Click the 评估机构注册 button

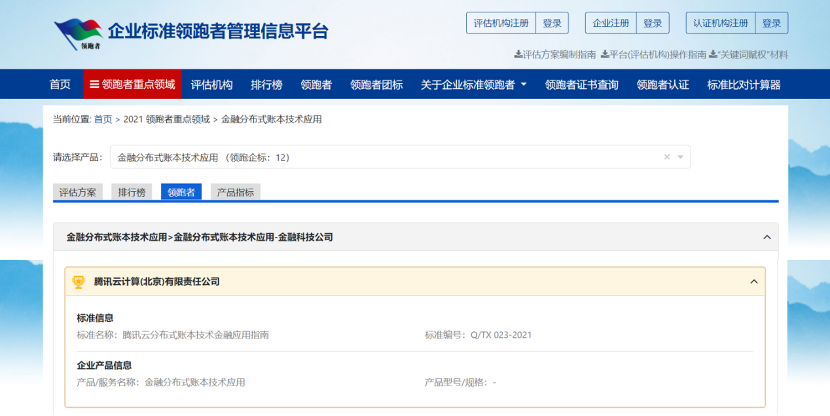point(501,23)
